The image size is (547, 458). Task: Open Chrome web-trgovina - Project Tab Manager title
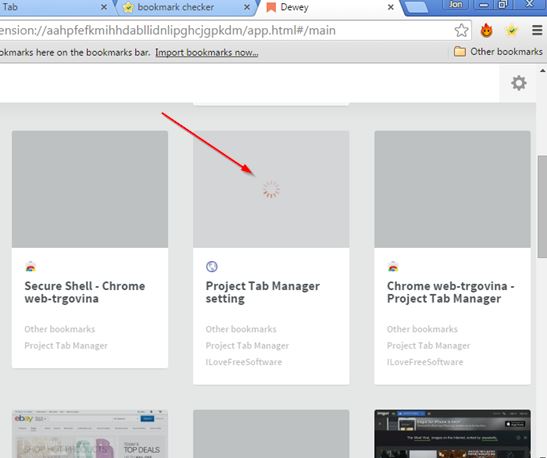point(450,292)
